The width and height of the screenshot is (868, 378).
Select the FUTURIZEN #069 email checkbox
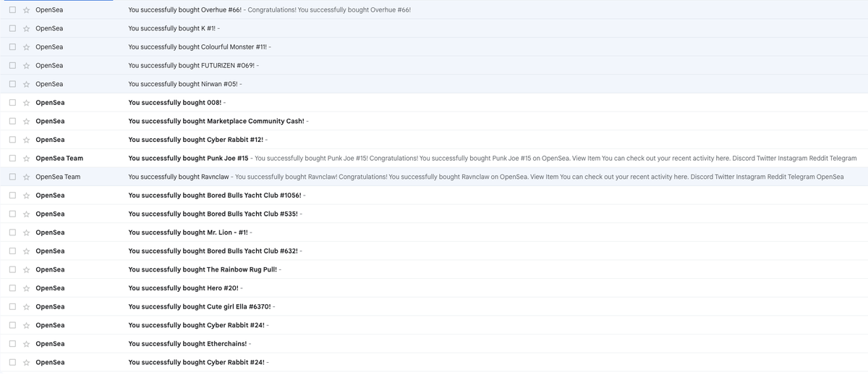(x=12, y=66)
